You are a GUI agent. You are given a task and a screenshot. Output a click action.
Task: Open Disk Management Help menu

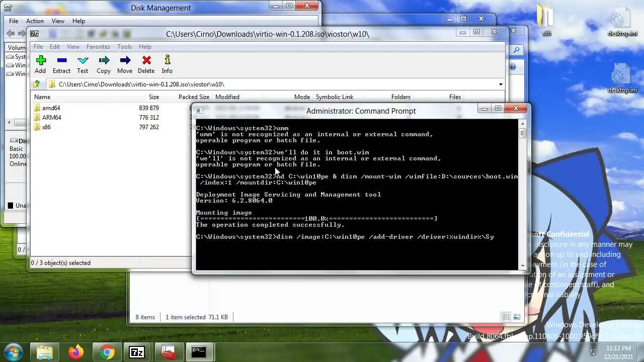[x=78, y=21]
